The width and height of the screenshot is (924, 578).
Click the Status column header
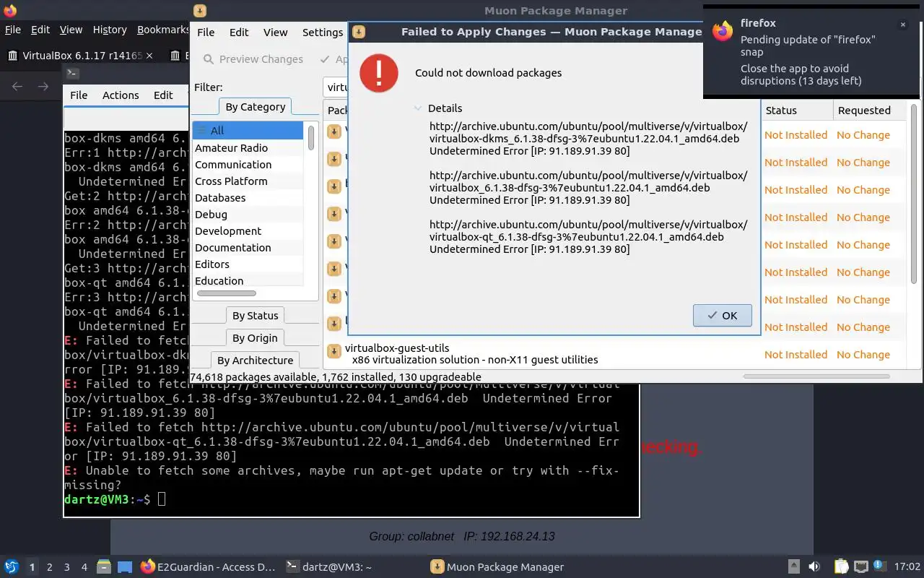[797, 111]
